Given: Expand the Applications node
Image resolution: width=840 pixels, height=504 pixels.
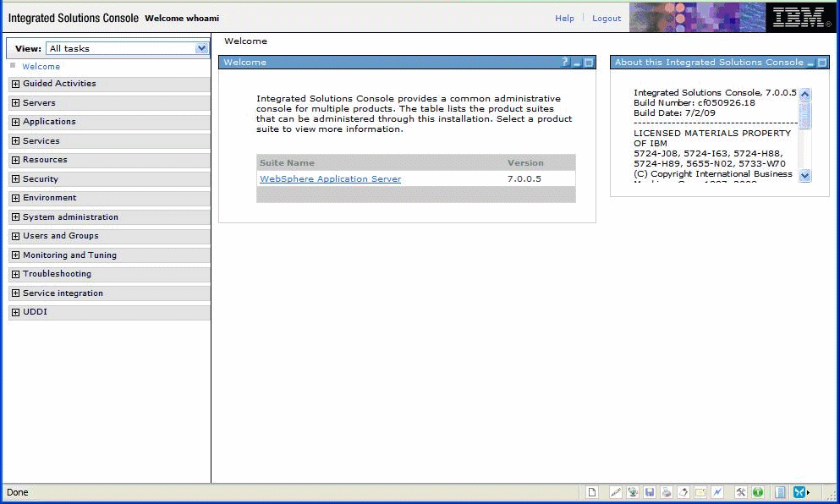Looking at the screenshot, I should (15, 122).
